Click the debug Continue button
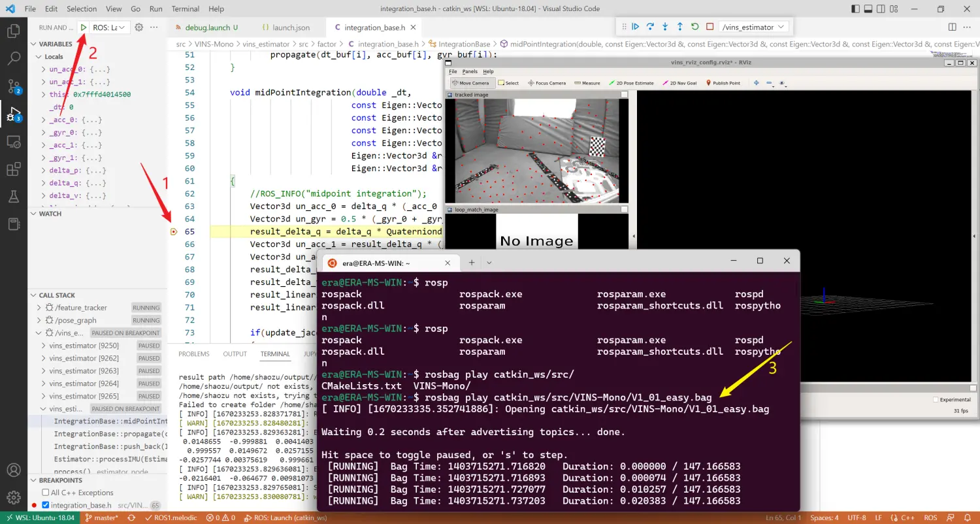This screenshot has height=524, width=980. (x=635, y=27)
